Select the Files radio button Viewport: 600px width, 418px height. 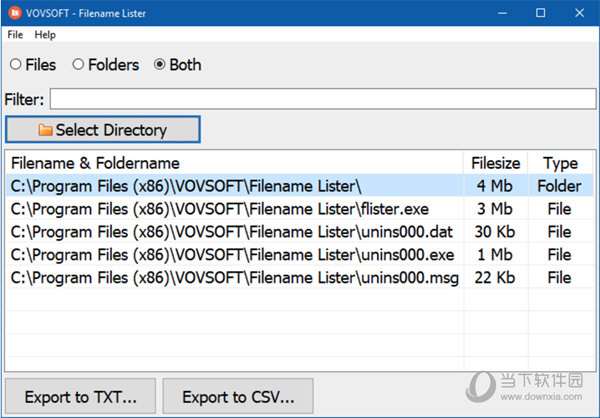[33, 64]
